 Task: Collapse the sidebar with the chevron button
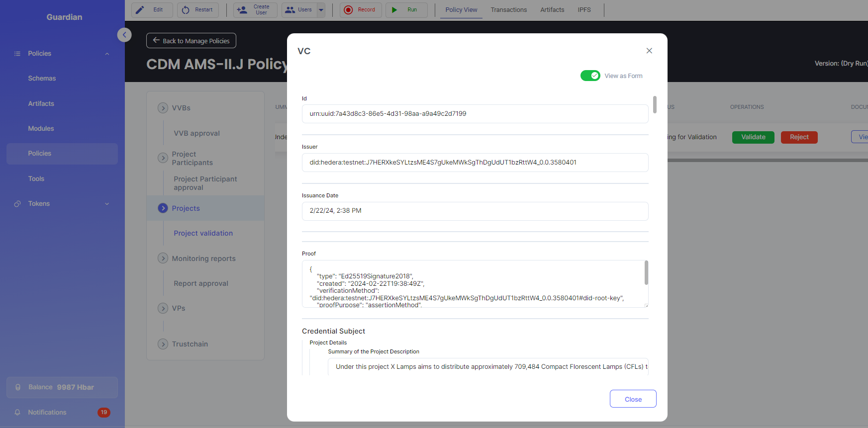124,35
